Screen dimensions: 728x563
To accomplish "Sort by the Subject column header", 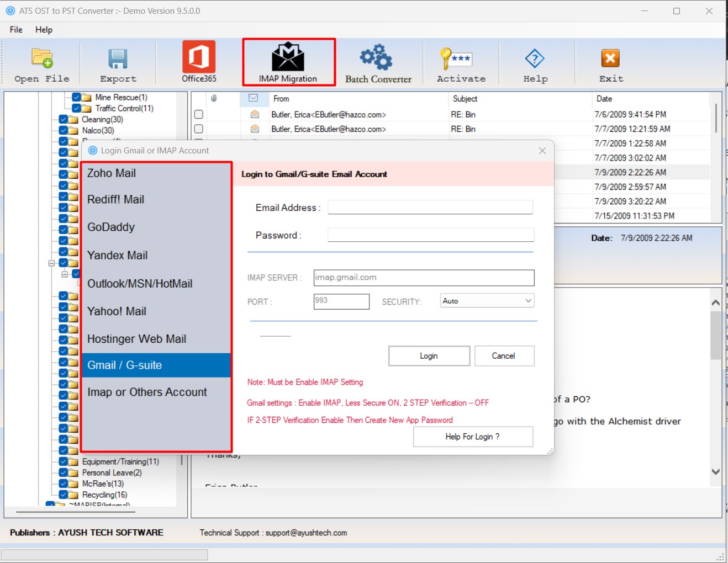I will [520, 99].
